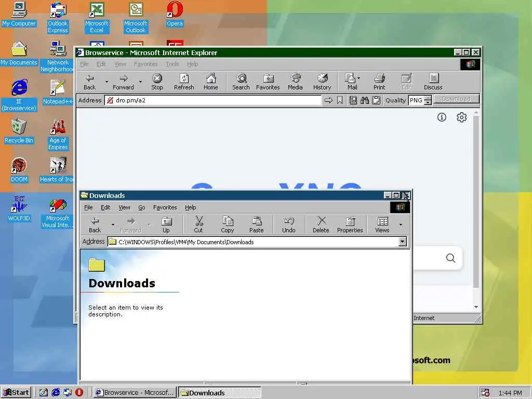
Task: Open Go menu in Downloads window
Action: [x=141, y=207]
